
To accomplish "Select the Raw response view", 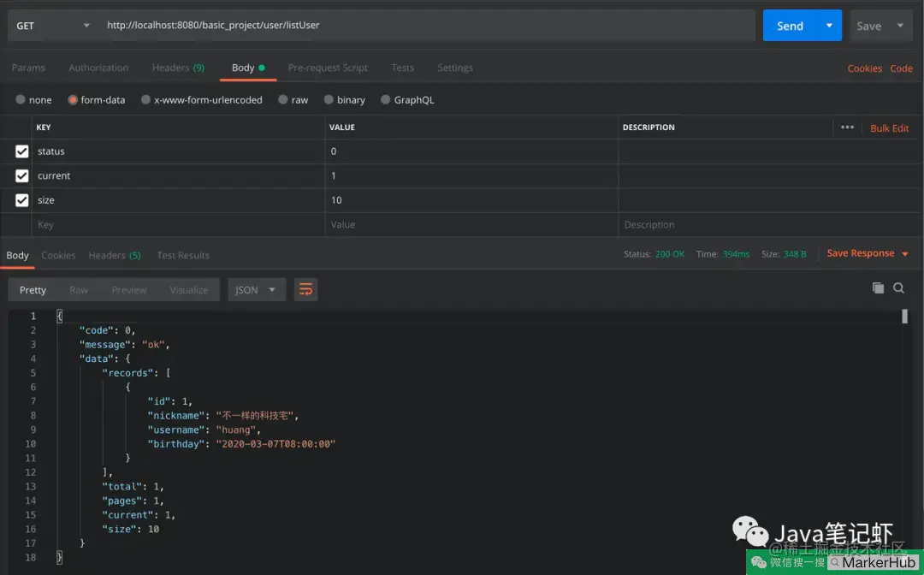I will click(x=79, y=290).
